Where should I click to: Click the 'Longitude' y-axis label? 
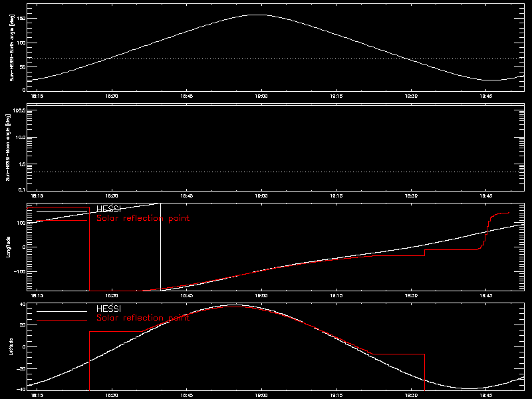[x=8, y=247]
